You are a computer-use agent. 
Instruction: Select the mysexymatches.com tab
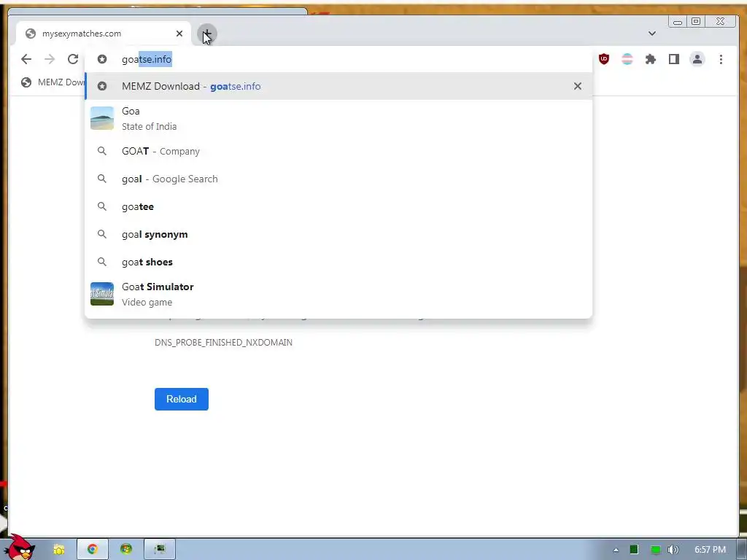(x=104, y=34)
